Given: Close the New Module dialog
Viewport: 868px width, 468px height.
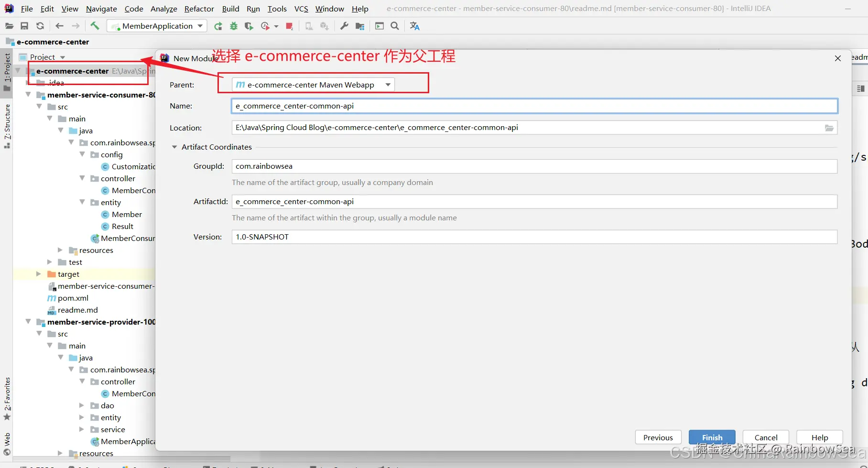Looking at the screenshot, I should click(x=838, y=58).
